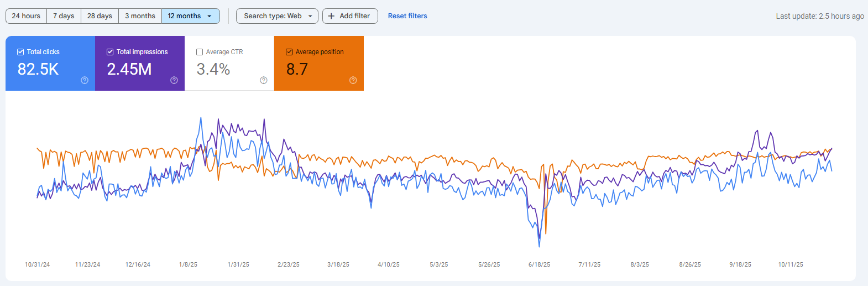Click the Reset filters link

(x=407, y=16)
